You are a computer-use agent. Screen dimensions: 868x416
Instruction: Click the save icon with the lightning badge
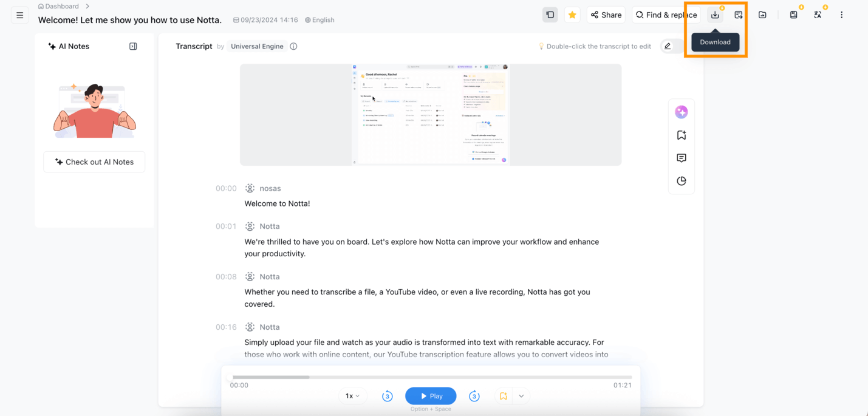[x=794, y=15]
